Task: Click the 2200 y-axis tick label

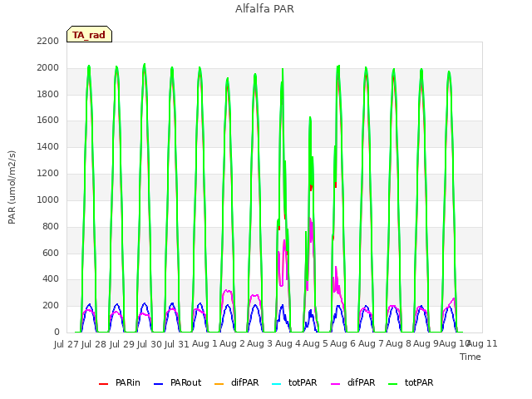Action: point(48,41)
